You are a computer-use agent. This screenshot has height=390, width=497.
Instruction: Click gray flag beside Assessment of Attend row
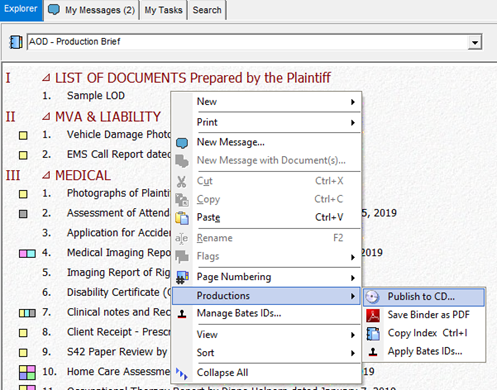point(23,214)
